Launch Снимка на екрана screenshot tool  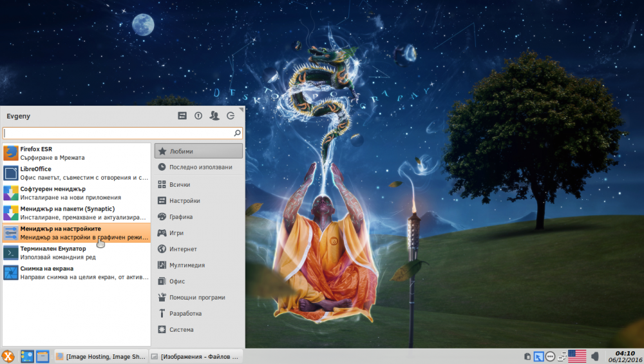(x=77, y=273)
